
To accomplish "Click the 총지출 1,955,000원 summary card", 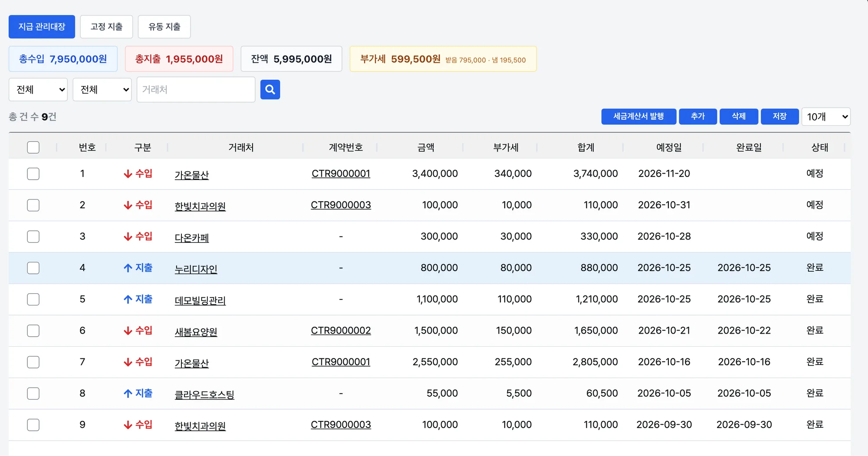I will click(179, 59).
